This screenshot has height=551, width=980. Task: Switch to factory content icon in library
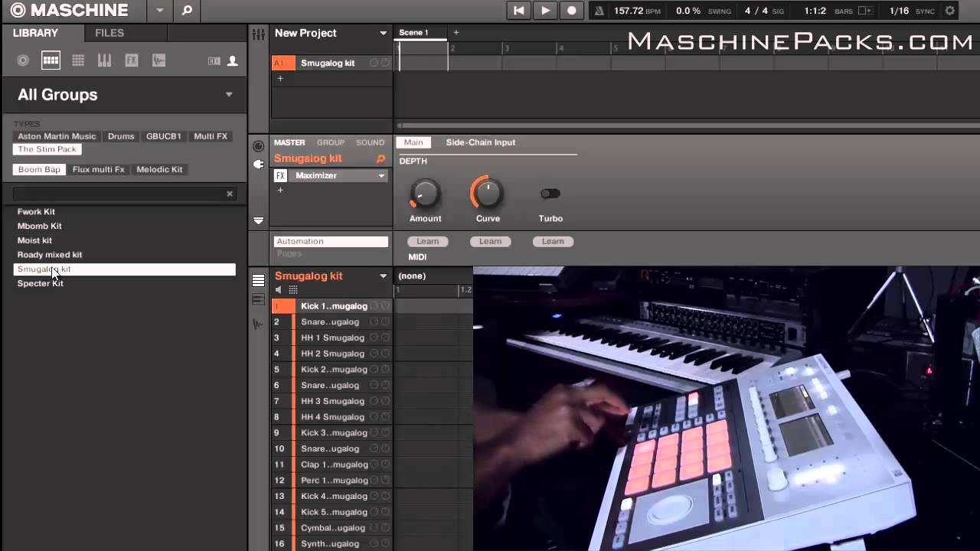point(214,61)
